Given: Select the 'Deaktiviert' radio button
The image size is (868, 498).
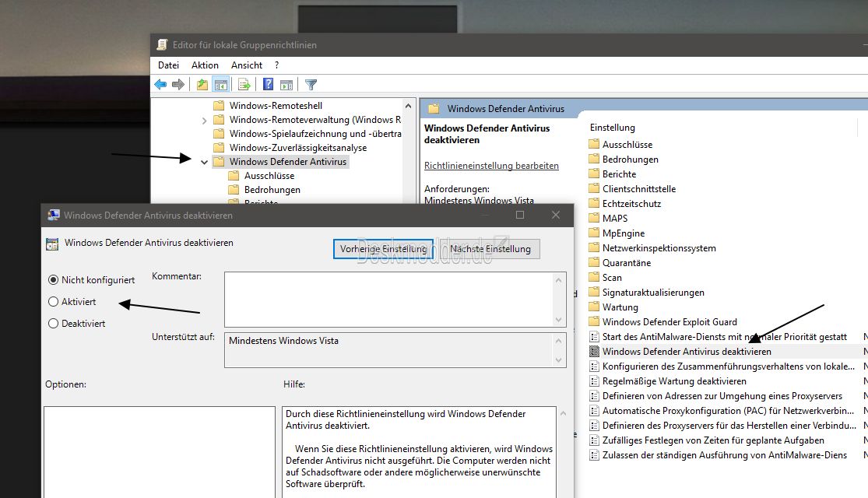Looking at the screenshot, I should (53, 323).
